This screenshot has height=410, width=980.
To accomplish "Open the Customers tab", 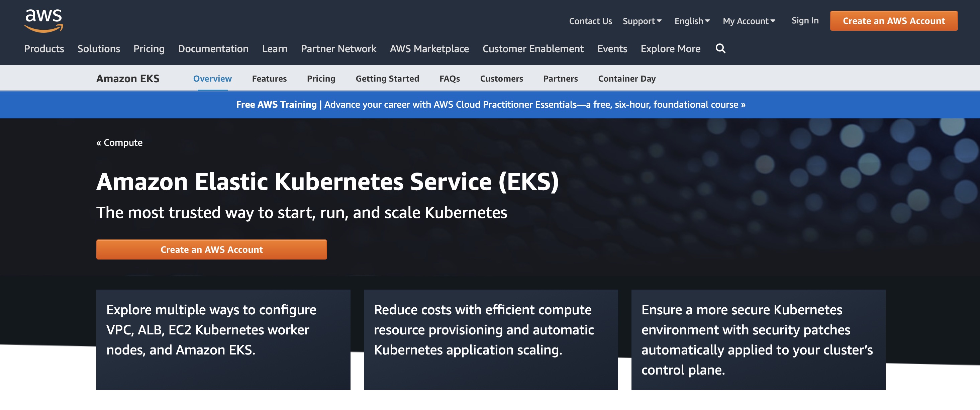I will pyautogui.click(x=501, y=78).
